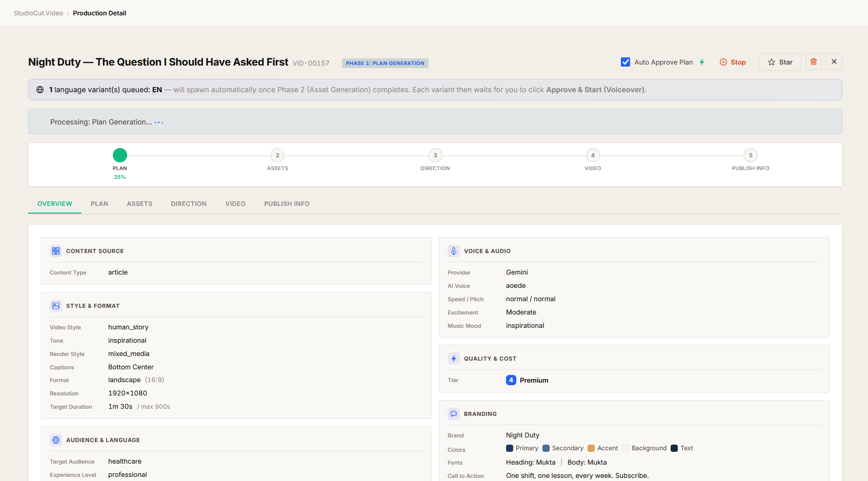
Task: Click the '1m 30s' target duration value
Action: click(120, 407)
